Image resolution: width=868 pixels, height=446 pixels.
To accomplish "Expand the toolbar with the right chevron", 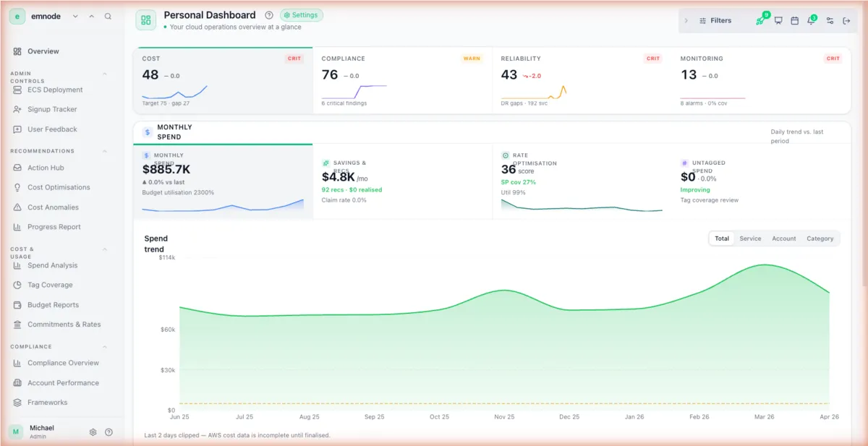I will point(686,20).
